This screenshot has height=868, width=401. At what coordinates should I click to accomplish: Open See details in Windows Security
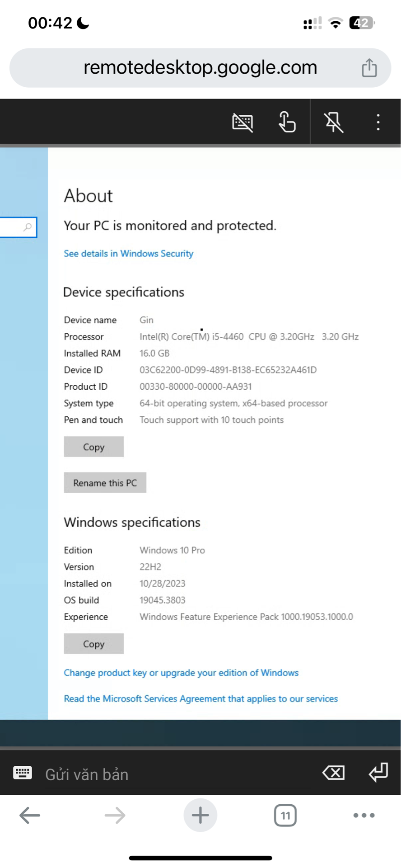tap(129, 254)
